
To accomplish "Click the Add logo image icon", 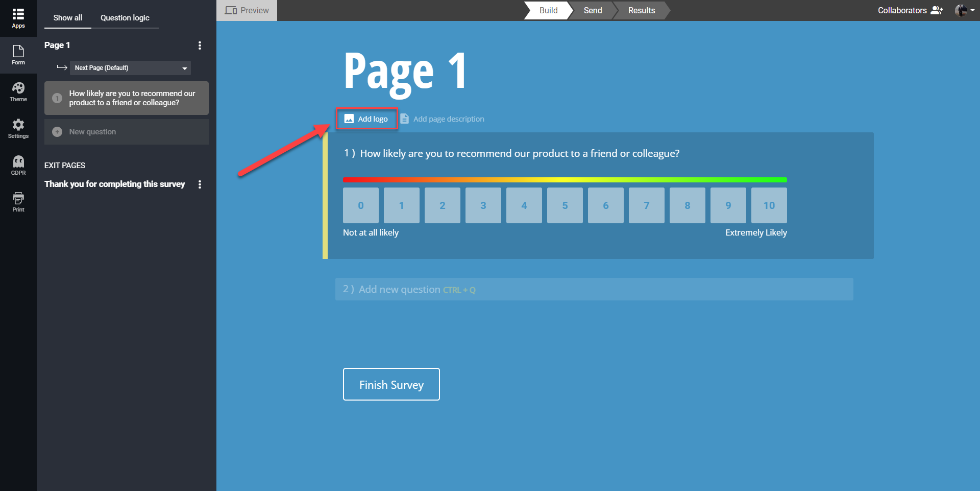I will click(x=349, y=119).
